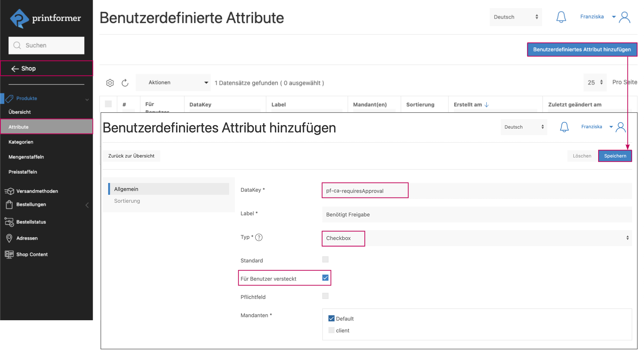Click the DataKey input field
The height and width of the screenshot is (353, 644).
pos(365,190)
